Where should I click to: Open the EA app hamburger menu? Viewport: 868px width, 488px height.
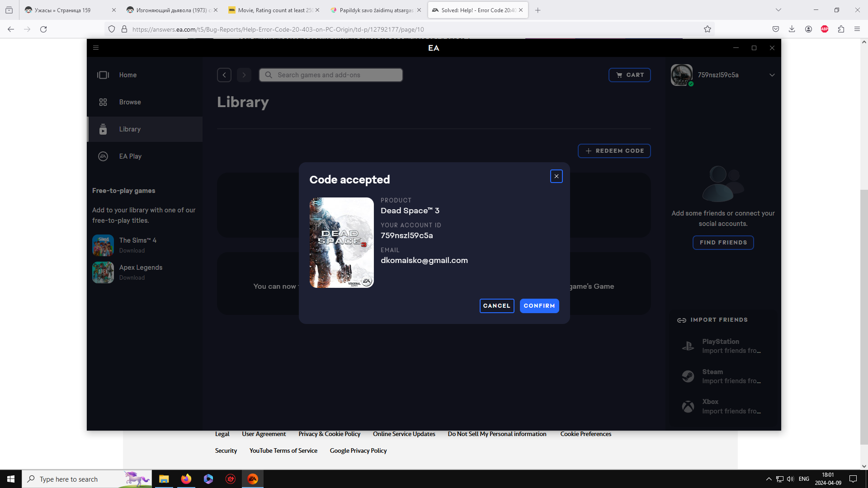[x=96, y=48]
